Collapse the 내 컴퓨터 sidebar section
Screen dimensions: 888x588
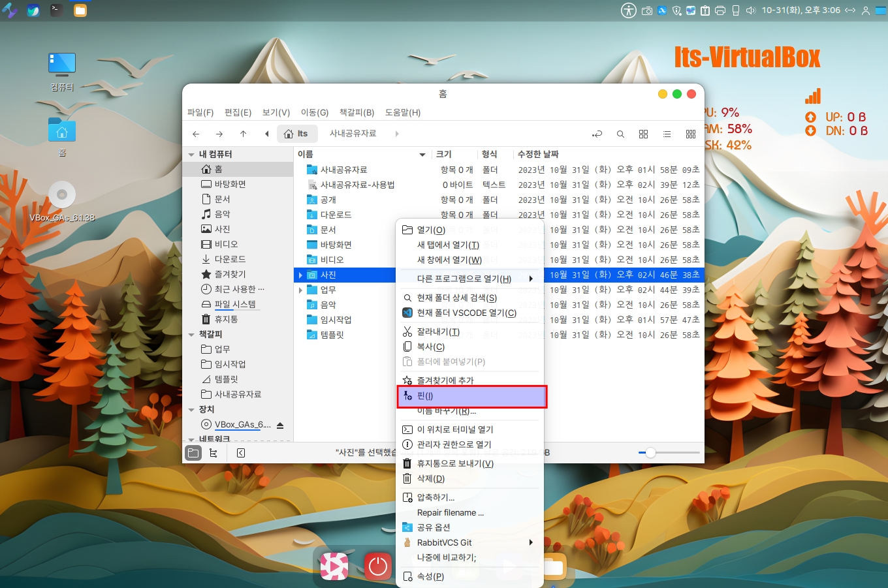coord(191,155)
